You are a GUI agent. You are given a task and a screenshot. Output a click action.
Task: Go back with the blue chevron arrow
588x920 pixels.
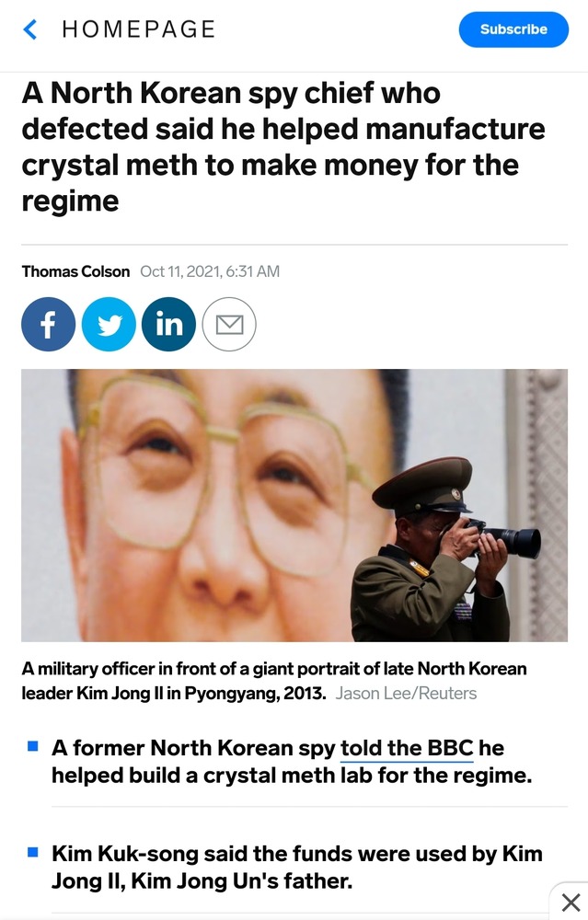(x=30, y=29)
